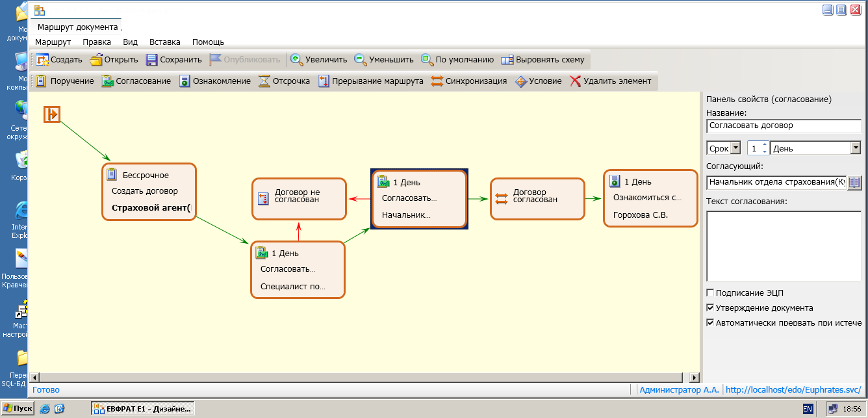This screenshot has width=868, height=418.
Task: Open the Windows Пуск start button
Action: (18, 408)
